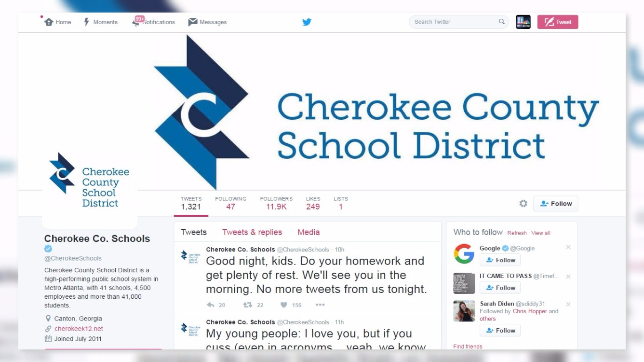Image resolution: width=644 pixels, height=362 pixels.
Task: Switch to Tweets & replies tab
Action: point(252,232)
